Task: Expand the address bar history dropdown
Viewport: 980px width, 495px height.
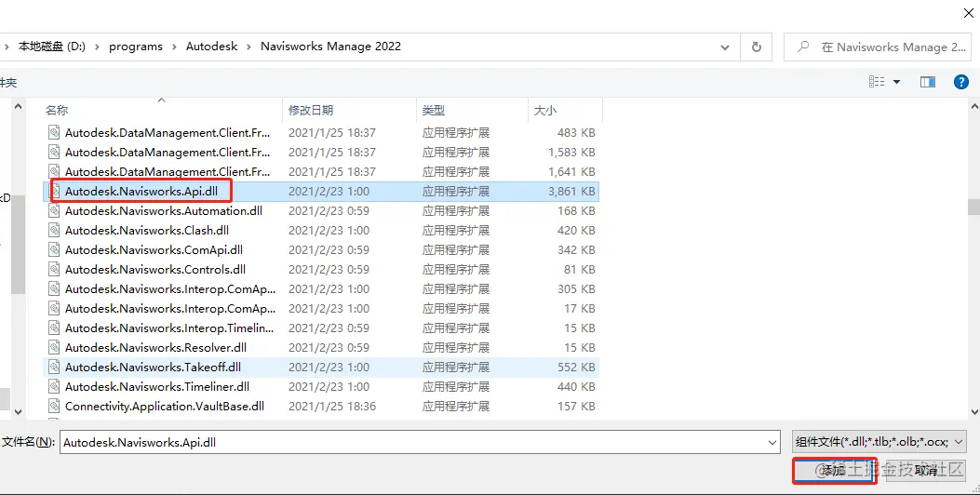Action: 725,47
